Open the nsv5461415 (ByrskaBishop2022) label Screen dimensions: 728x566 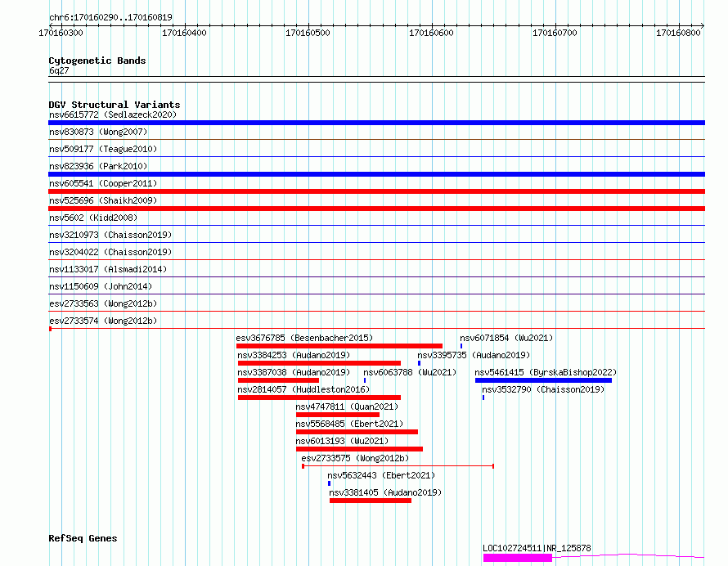tap(546, 372)
